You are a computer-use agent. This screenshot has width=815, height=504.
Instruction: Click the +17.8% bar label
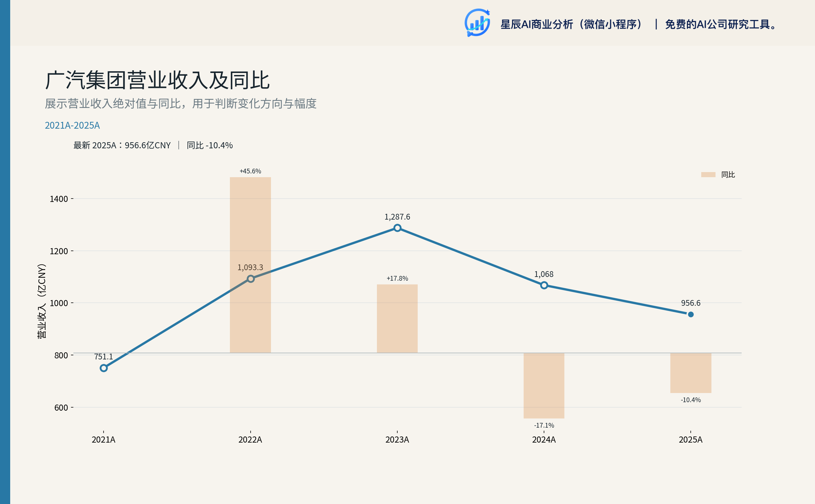(397, 278)
